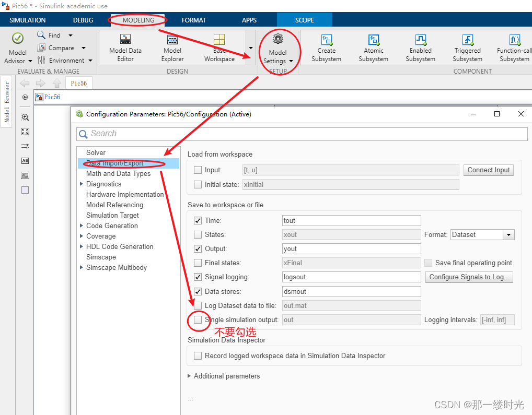The height and width of the screenshot is (415, 532).
Task: Toggle the Data stores checkbox
Action: (x=198, y=291)
